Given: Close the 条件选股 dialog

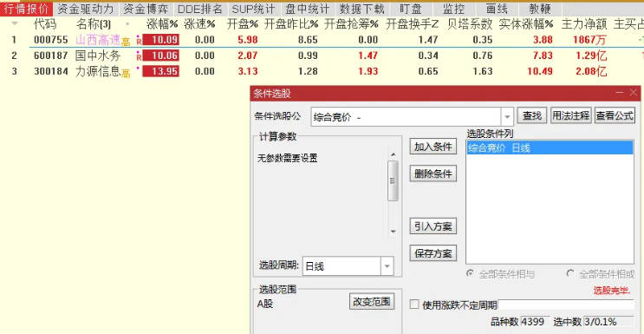Looking at the screenshot, I should click(x=634, y=93).
